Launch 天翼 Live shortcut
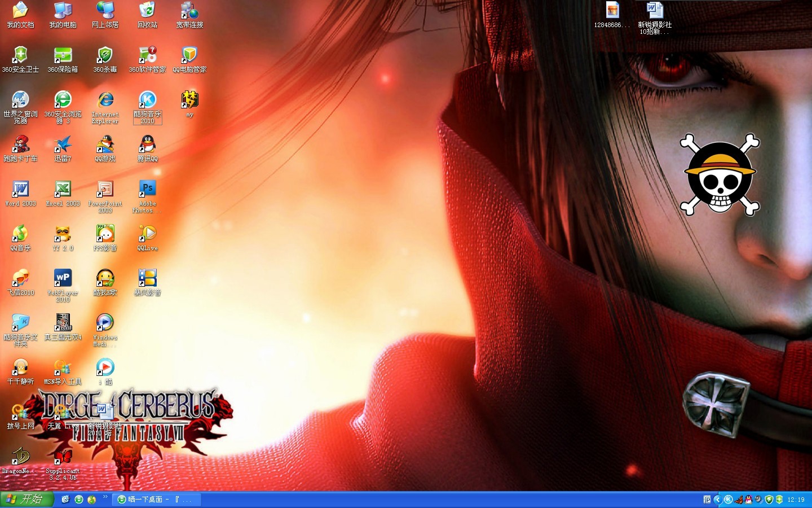The image size is (812, 508). 63,416
